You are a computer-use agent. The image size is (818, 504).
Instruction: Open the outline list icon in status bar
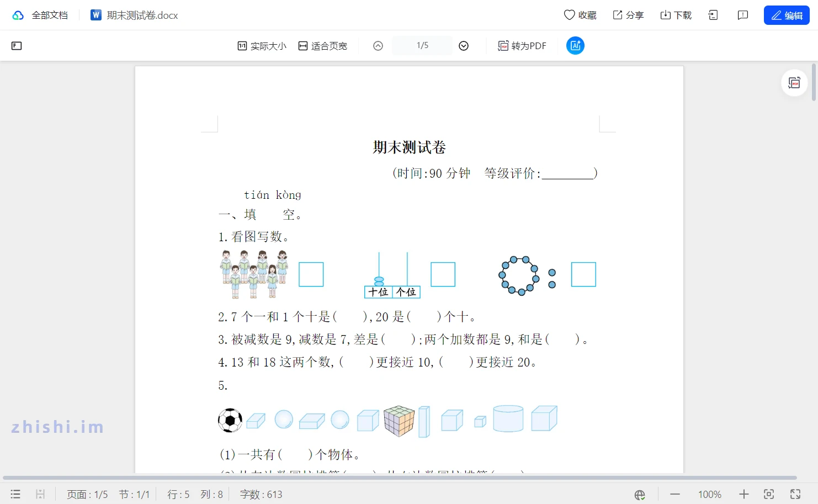15,494
